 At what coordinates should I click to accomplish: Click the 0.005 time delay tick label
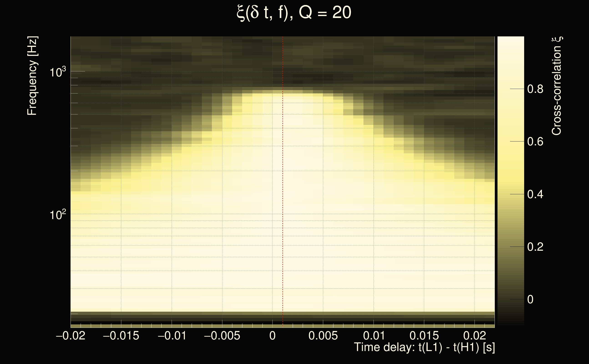click(x=323, y=336)
